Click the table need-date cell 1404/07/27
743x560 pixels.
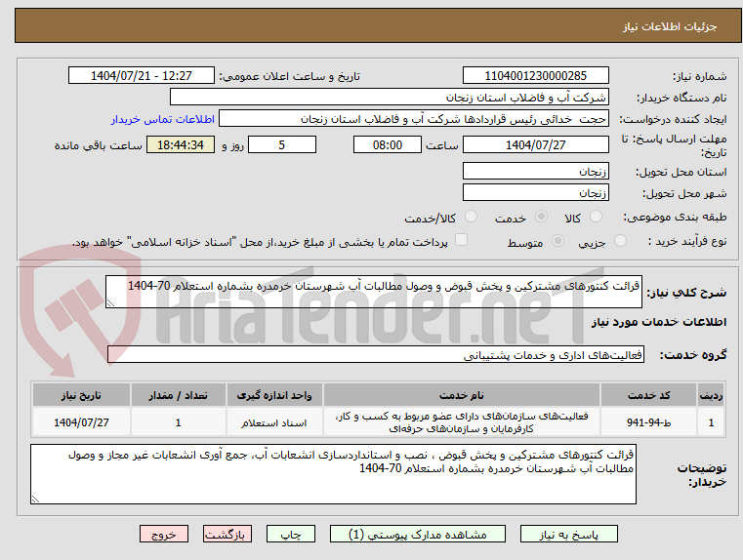coord(81,422)
